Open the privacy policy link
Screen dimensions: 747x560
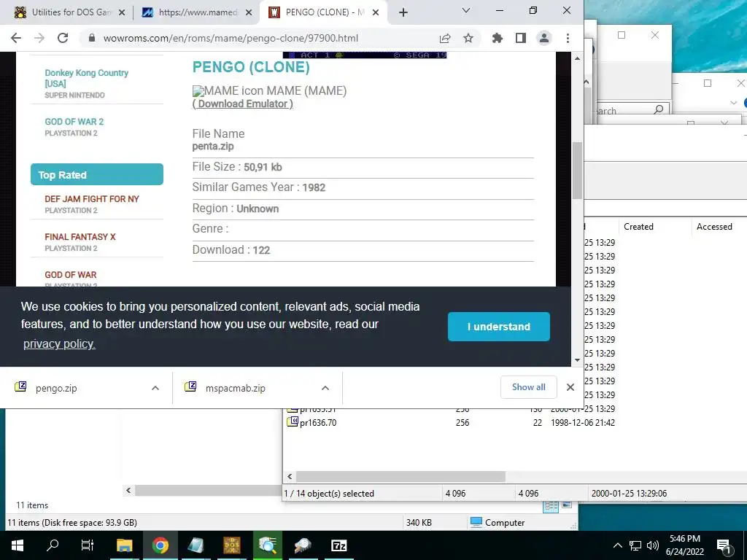click(59, 344)
